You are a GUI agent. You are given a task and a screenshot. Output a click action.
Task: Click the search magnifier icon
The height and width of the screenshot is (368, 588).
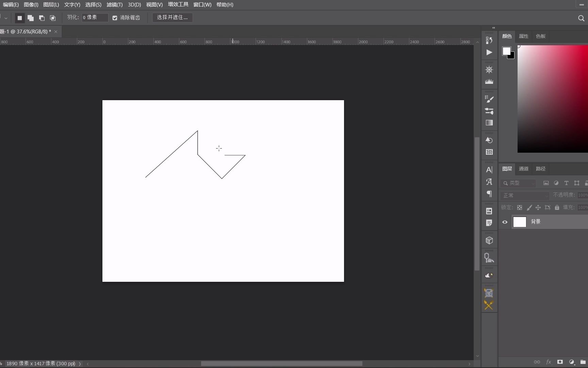point(581,18)
